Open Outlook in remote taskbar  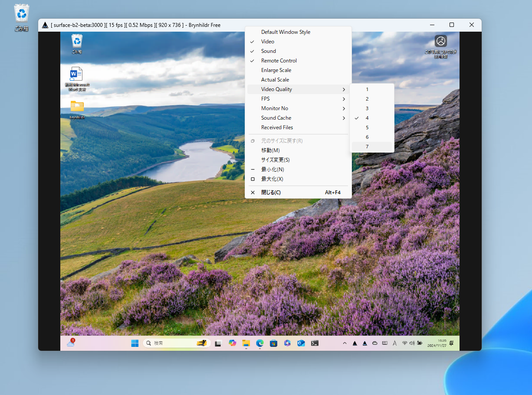[x=301, y=343]
